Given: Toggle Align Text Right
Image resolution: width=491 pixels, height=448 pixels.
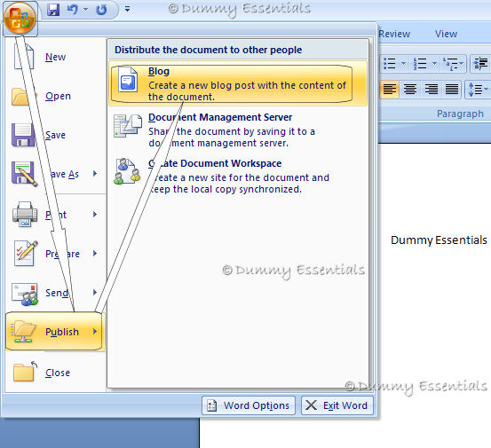Looking at the screenshot, I should [x=431, y=90].
